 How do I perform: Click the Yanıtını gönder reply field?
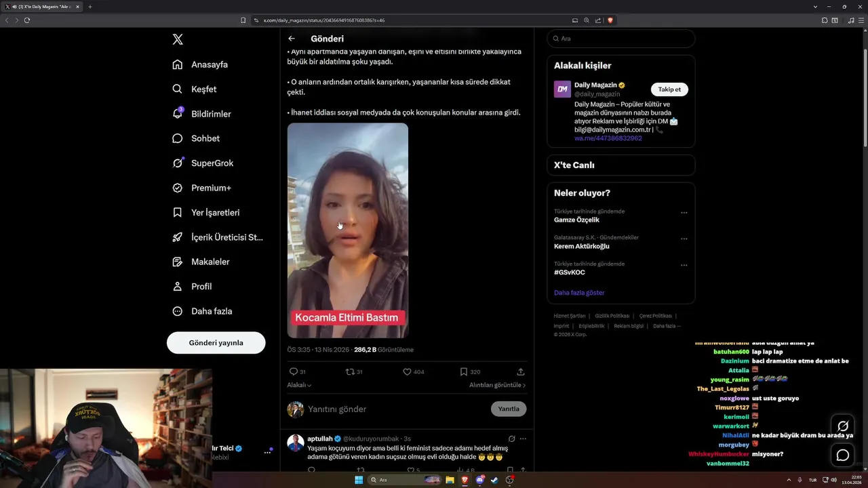tap(397, 409)
